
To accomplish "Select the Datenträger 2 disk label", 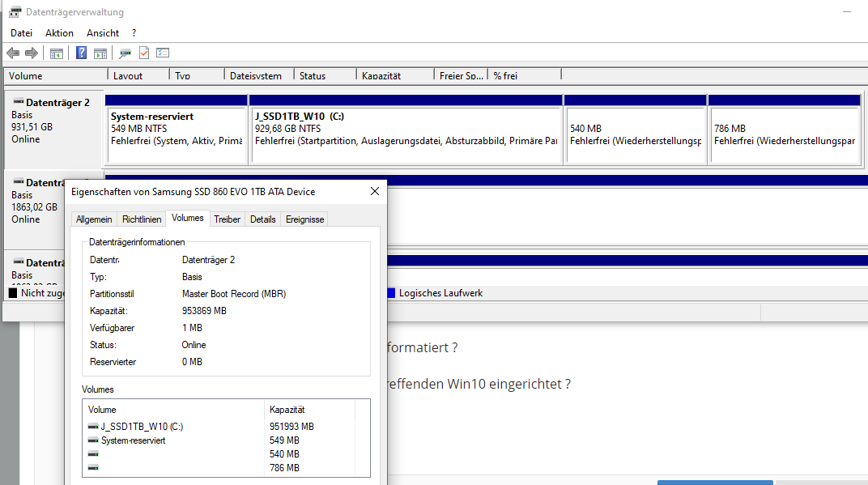I will 53,130.
